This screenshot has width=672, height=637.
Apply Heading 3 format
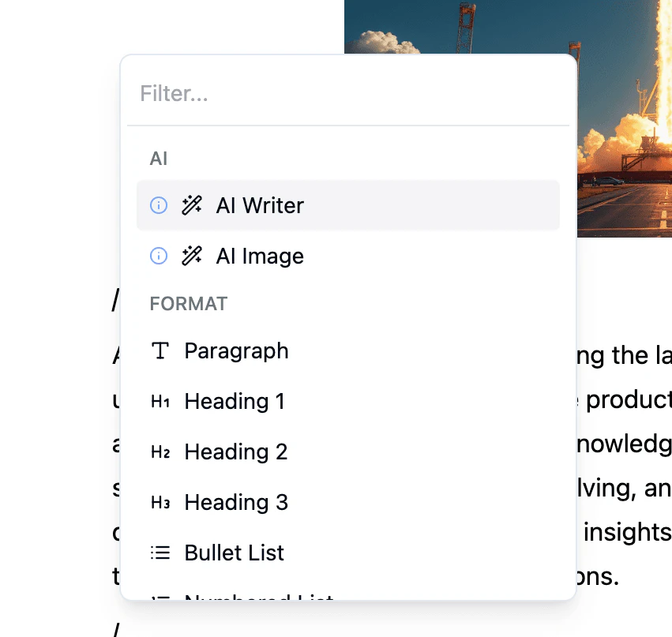pyautogui.click(x=235, y=503)
